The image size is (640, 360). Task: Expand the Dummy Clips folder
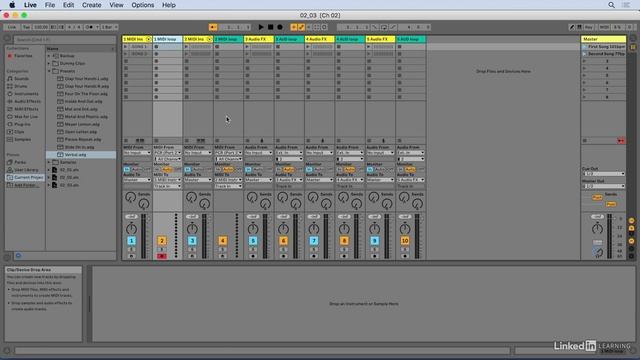pos(49,64)
